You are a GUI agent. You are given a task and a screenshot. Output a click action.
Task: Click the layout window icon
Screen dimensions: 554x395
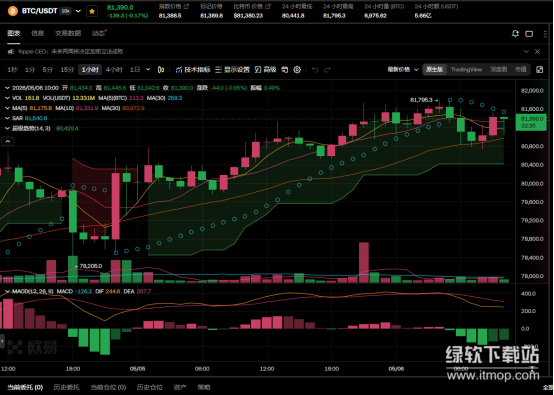pyautogui.click(x=529, y=34)
